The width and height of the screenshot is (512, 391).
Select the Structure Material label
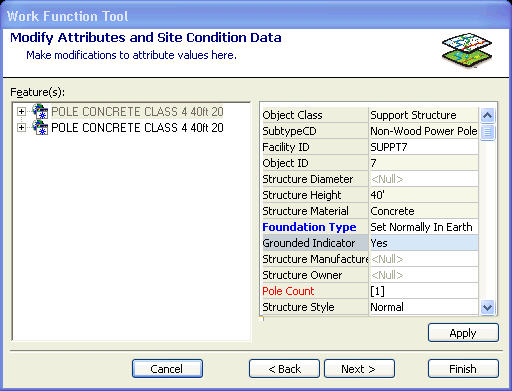[315, 211]
